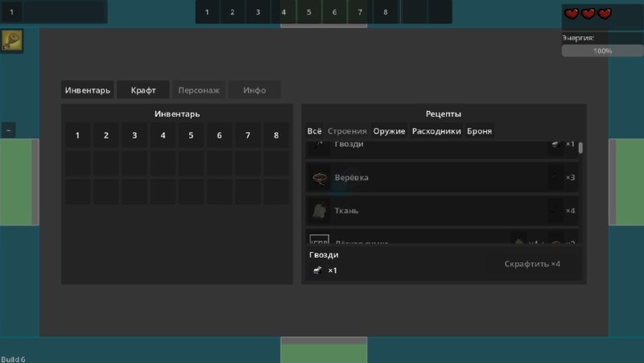Open the Крафт tab
The width and height of the screenshot is (644, 363).
(x=143, y=90)
